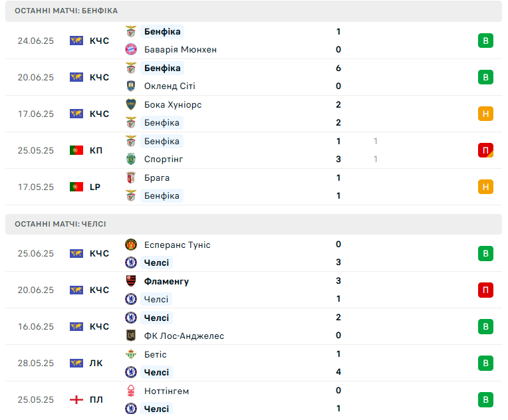This screenshot has height=420, width=508.
Task: Click the Braga team crest
Action: [131, 177]
